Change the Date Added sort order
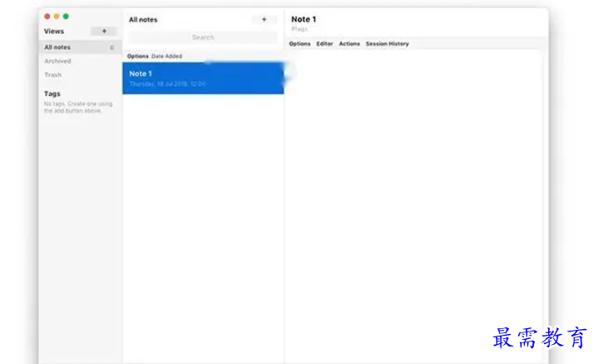Image resolution: width=594 pixels, height=364 pixels. [x=167, y=56]
